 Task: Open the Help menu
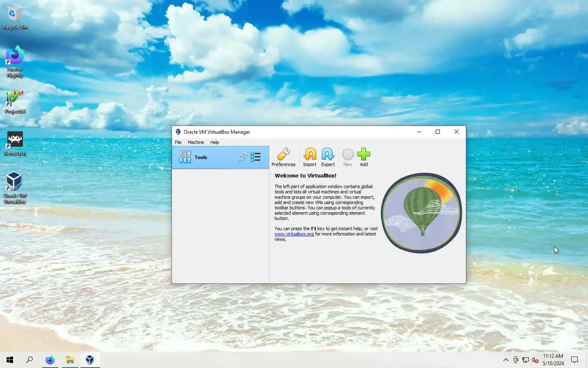click(214, 142)
